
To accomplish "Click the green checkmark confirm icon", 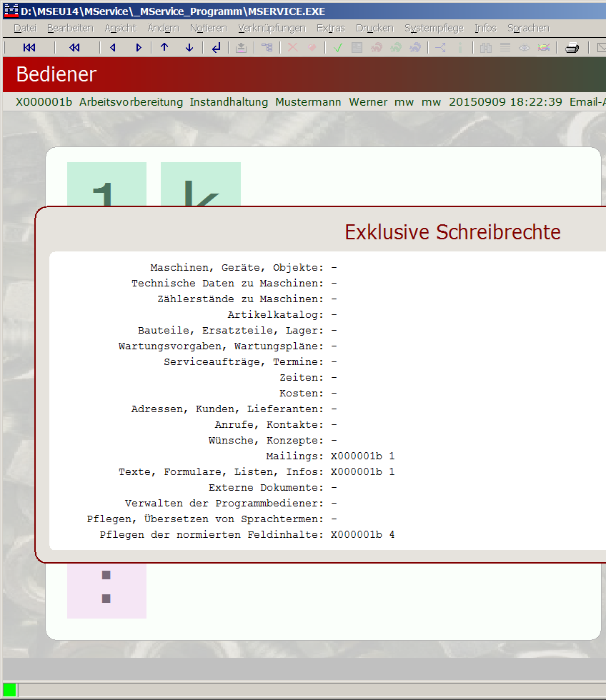I will pyautogui.click(x=337, y=47).
